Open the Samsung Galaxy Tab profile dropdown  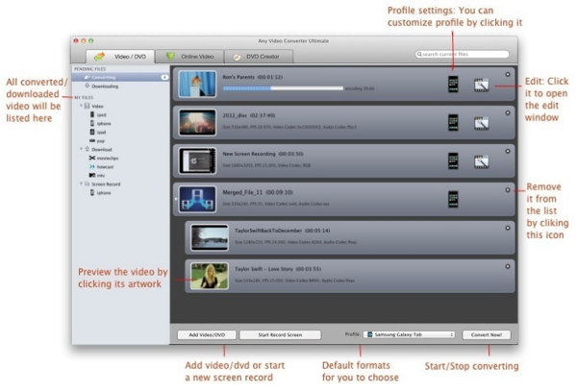(x=410, y=334)
